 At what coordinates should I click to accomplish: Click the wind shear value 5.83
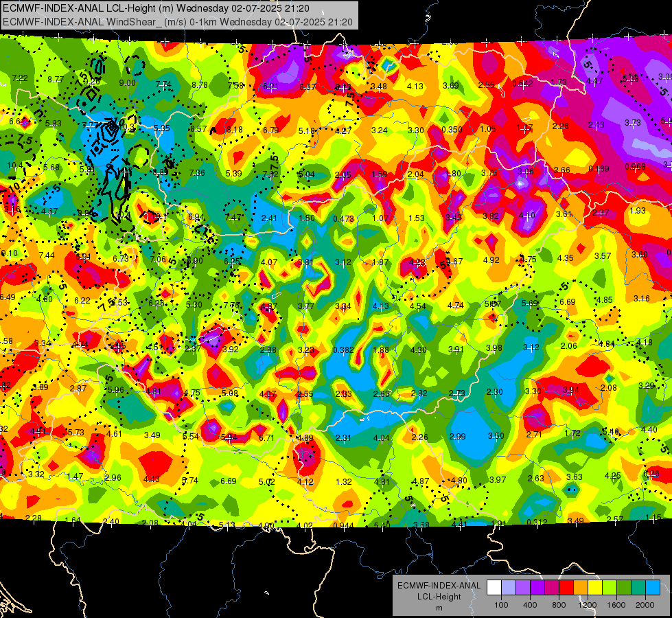[54, 123]
